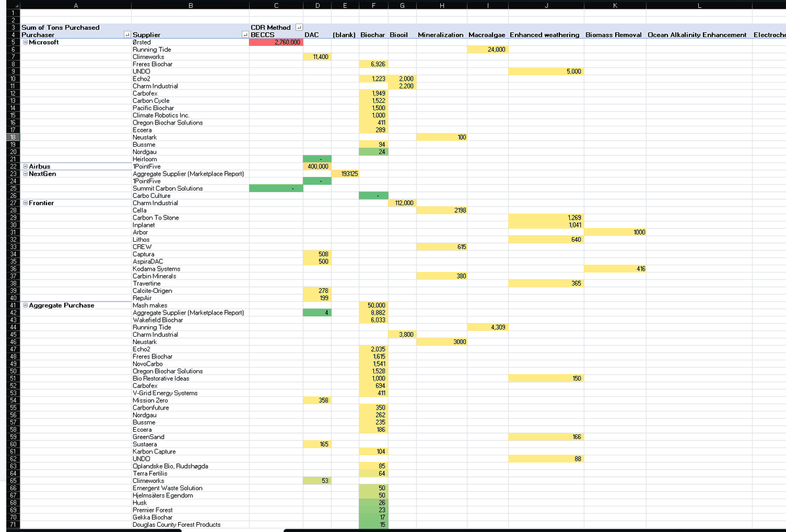Select the Airbus DAC cell 400,000
Viewport: 786px width, 532px height.
(317, 166)
